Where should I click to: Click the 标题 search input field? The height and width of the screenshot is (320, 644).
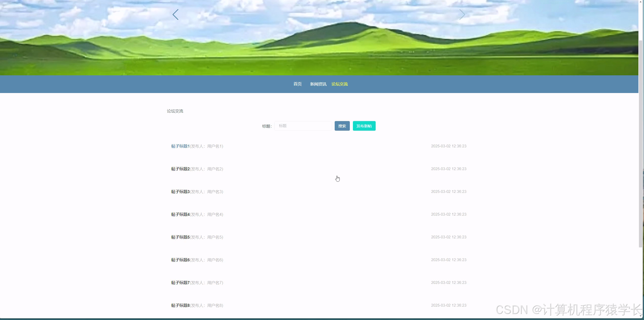[x=303, y=126]
